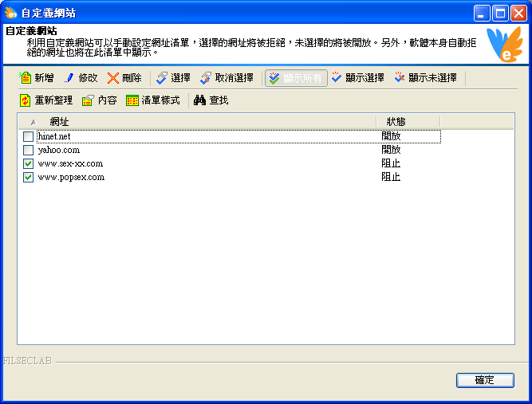Screen dimensions: 532x404
Task: Click the 取消選擇 (Deselect) toolbar icon
Action: click(x=206, y=78)
